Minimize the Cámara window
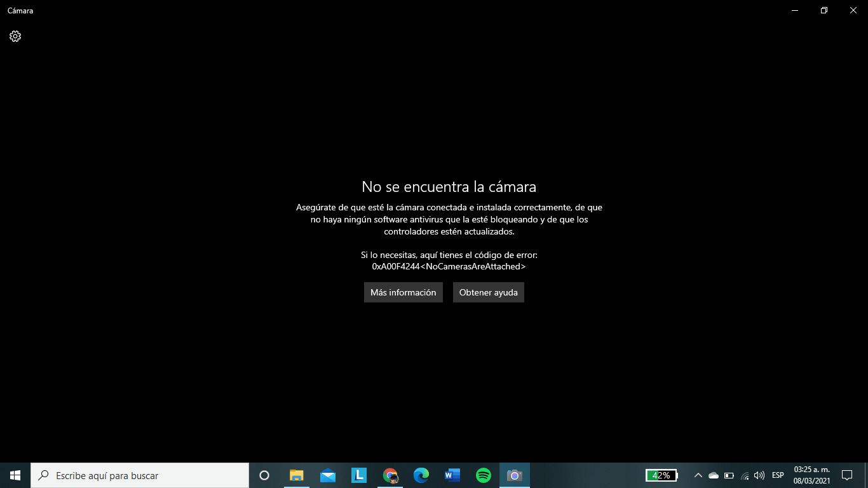 coord(795,10)
